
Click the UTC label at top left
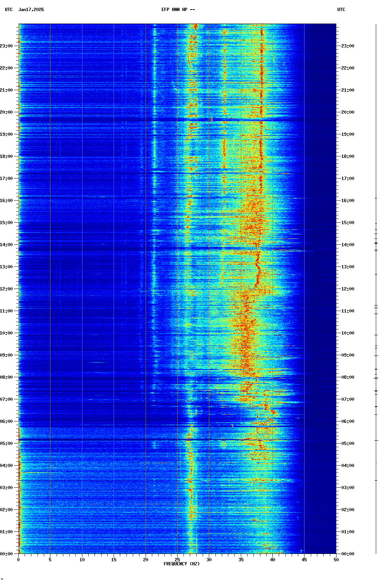[x=8, y=10]
